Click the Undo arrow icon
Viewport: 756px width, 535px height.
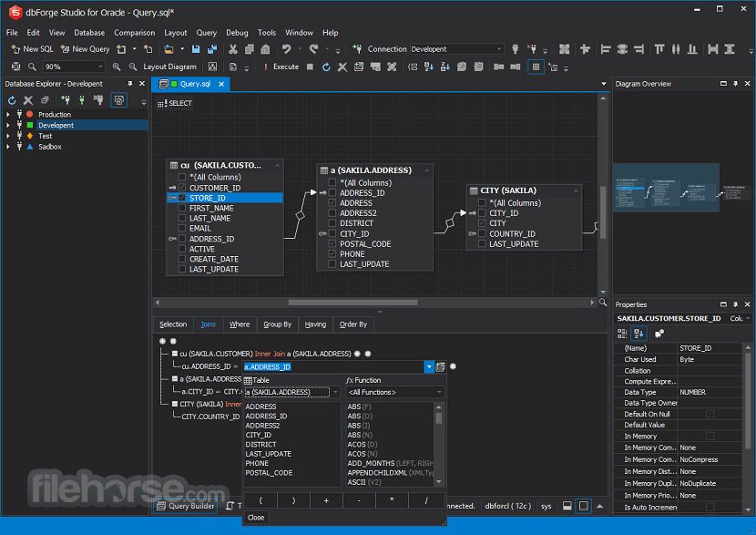click(x=286, y=48)
